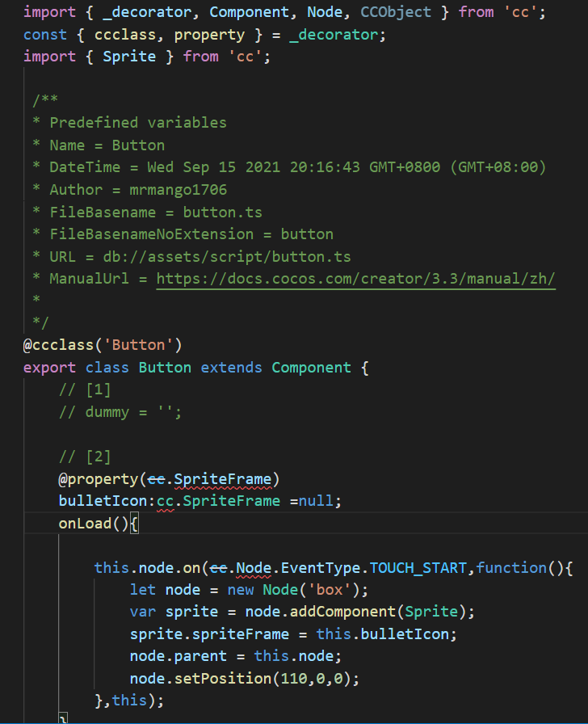Screen dimensions: 588x724
Task: Open the docs.cocos.com manual URL link
Action: [355, 279]
